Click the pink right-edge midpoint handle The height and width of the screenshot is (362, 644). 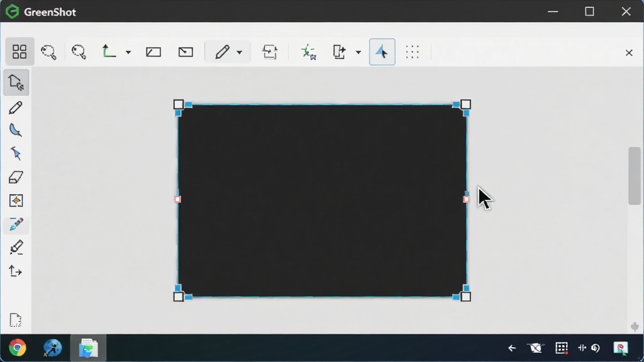click(466, 199)
